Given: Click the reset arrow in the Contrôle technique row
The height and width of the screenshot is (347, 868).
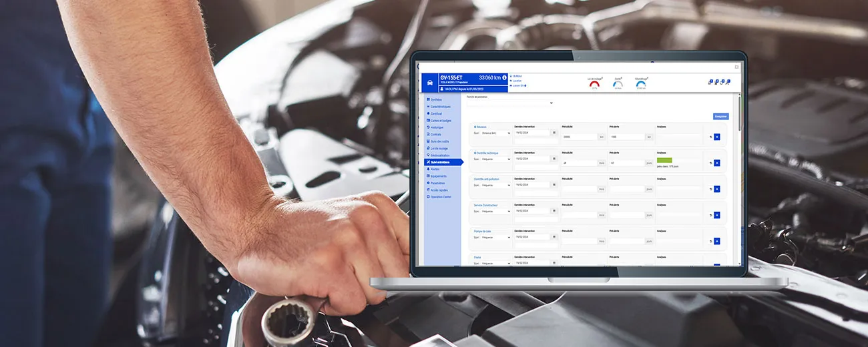Looking at the screenshot, I should click(710, 163).
